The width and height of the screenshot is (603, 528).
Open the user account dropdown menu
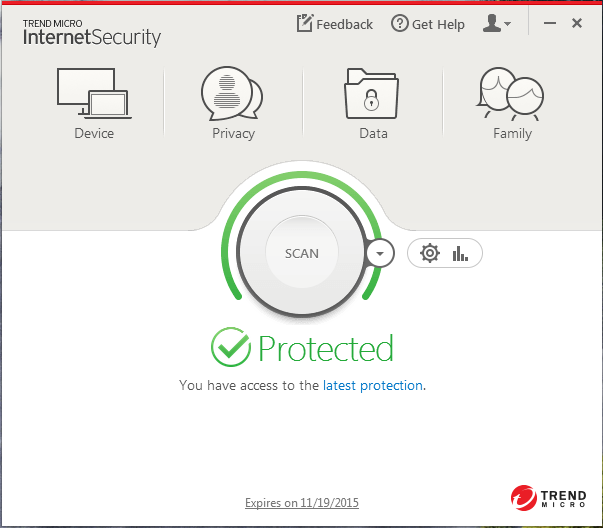(x=496, y=23)
